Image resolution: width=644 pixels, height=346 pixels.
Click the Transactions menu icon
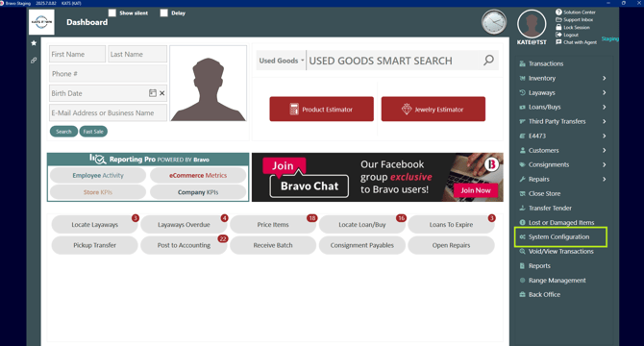(523, 63)
